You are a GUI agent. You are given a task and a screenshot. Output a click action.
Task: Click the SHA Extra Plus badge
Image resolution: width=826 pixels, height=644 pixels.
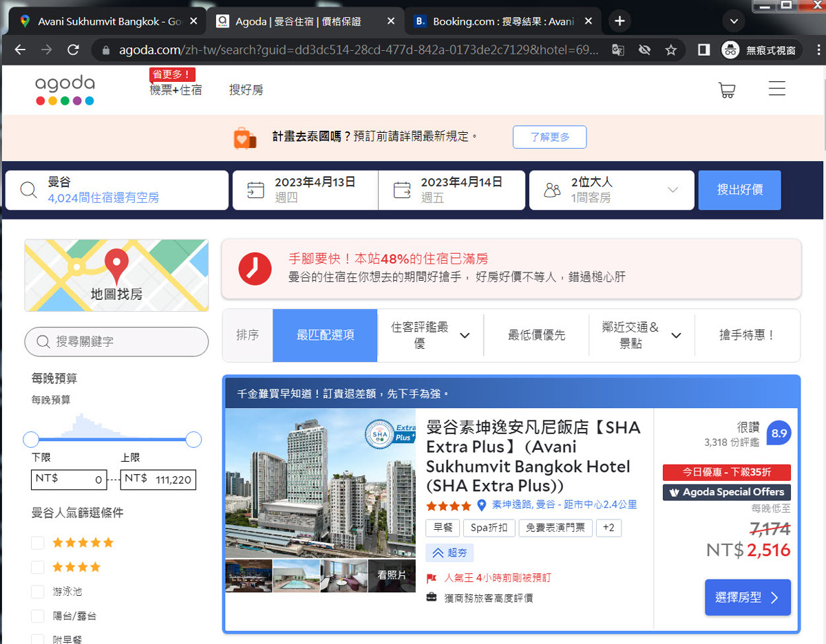coord(390,433)
